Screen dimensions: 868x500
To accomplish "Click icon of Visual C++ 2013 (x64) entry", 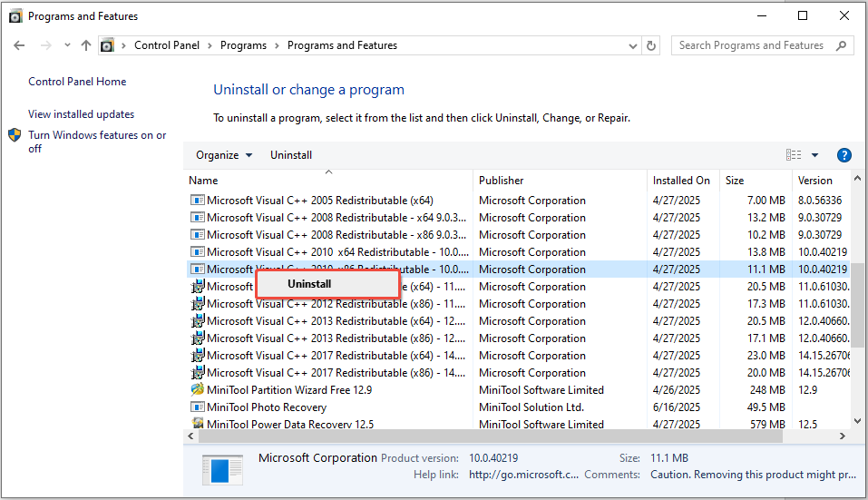I will point(198,320).
